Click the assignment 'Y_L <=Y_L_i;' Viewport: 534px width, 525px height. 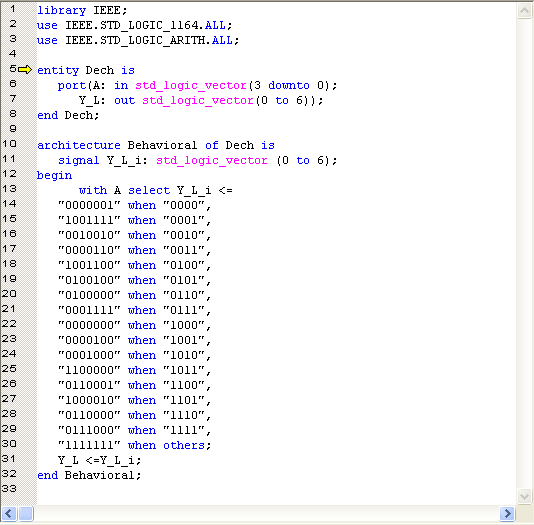pos(99,460)
